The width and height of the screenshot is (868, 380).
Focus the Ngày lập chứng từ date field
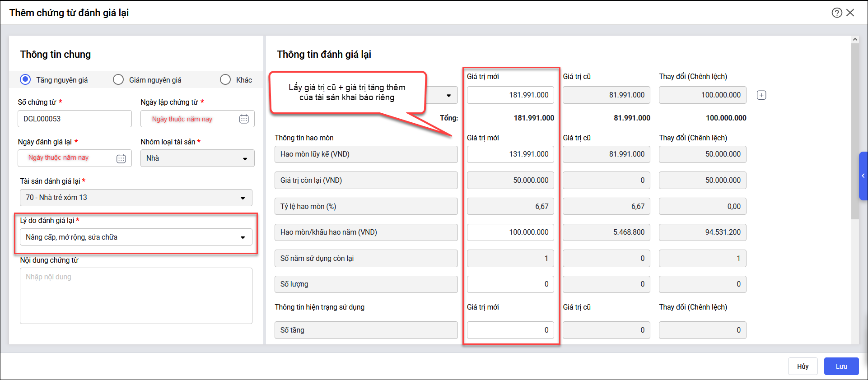tap(197, 119)
